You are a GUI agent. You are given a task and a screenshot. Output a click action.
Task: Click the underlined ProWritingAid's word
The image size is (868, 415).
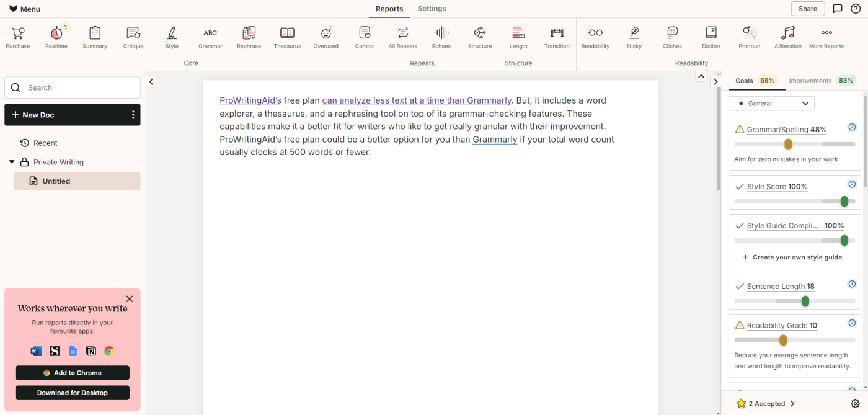(250, 100)
